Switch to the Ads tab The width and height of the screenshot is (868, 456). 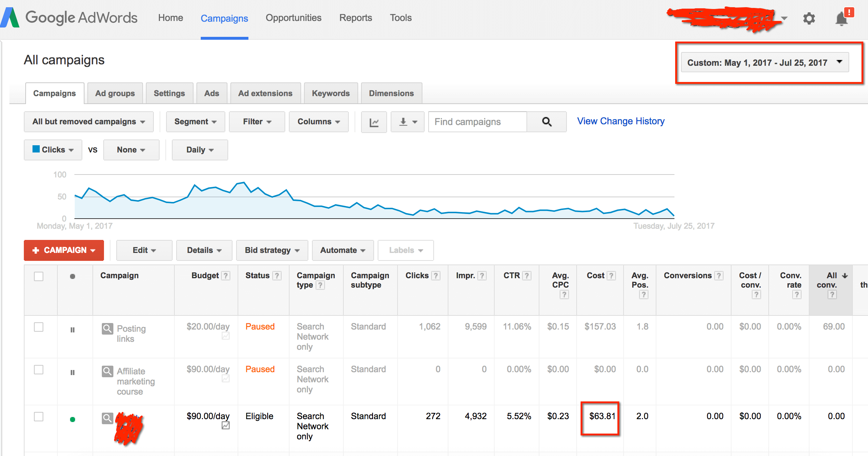pos(212,94)
